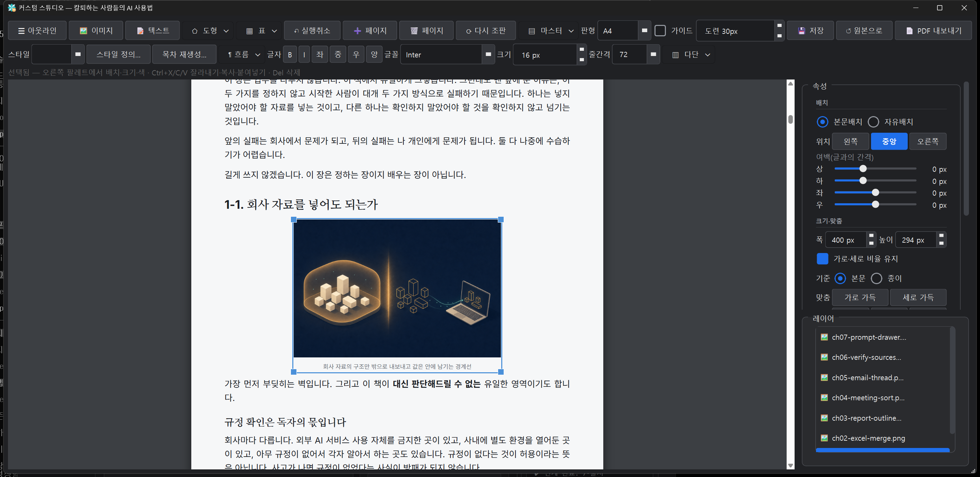Open the 아웃라인 outline panel
The width and height of the screenshot is (980, 477).
point(37,30)
